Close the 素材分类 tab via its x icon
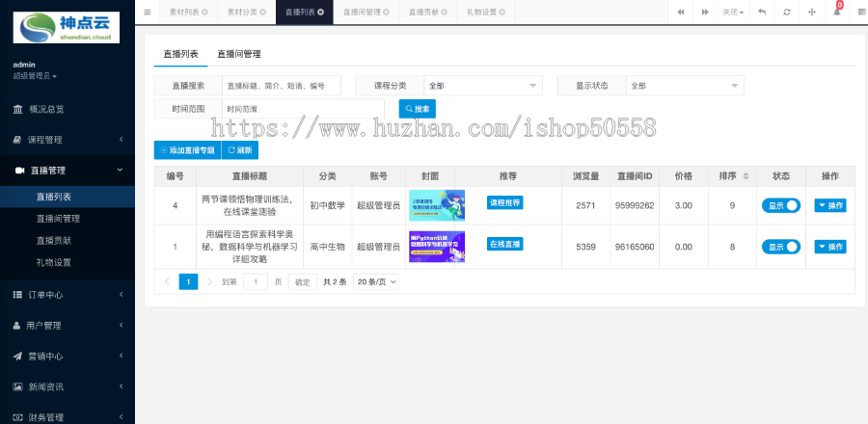This screenshot has width=868, height=424. (262, 13)
